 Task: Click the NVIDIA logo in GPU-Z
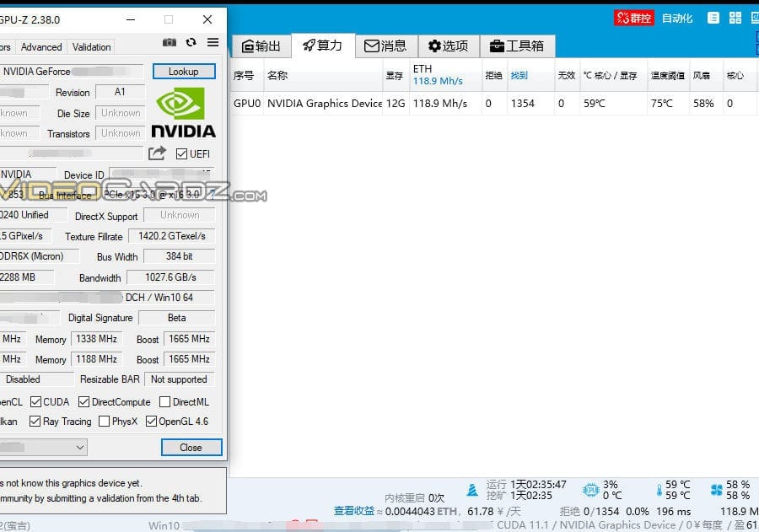[184, 112]
